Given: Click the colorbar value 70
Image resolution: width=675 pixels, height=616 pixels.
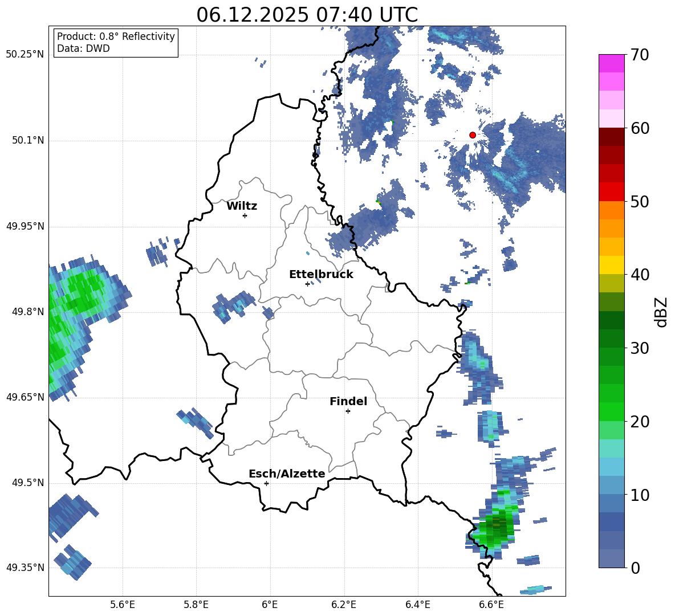Looking at the screenshot, I should tap(640, 55).
